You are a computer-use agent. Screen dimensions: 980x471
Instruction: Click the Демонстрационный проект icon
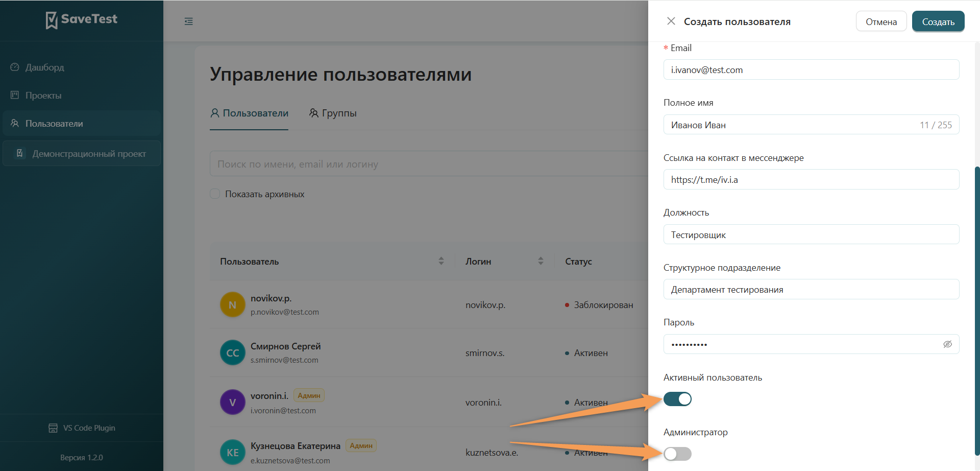[19, 153]
